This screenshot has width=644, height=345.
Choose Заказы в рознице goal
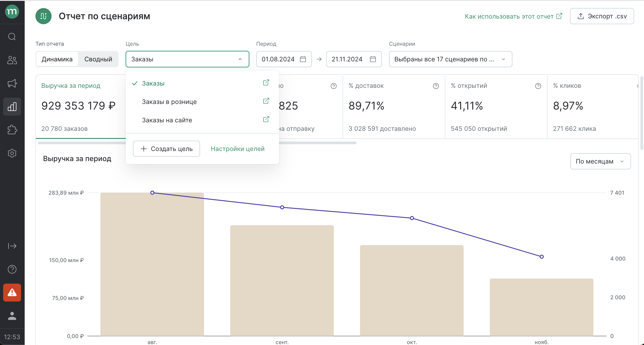coord(202,102)
